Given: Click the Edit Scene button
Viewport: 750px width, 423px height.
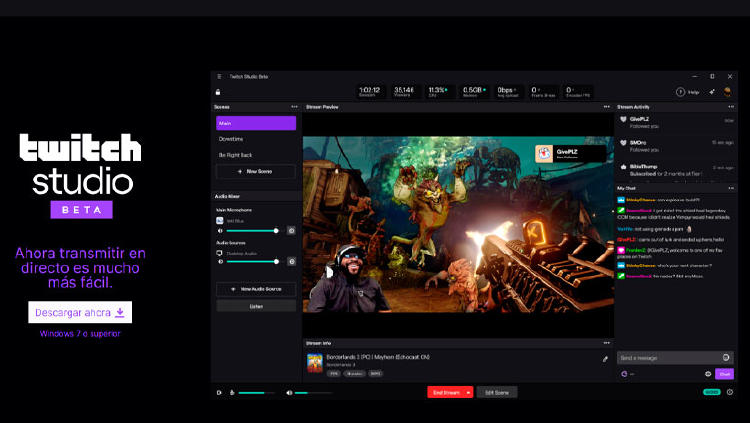Looking at the screenshot, I should pyautogui.click(x=496, y=392).
